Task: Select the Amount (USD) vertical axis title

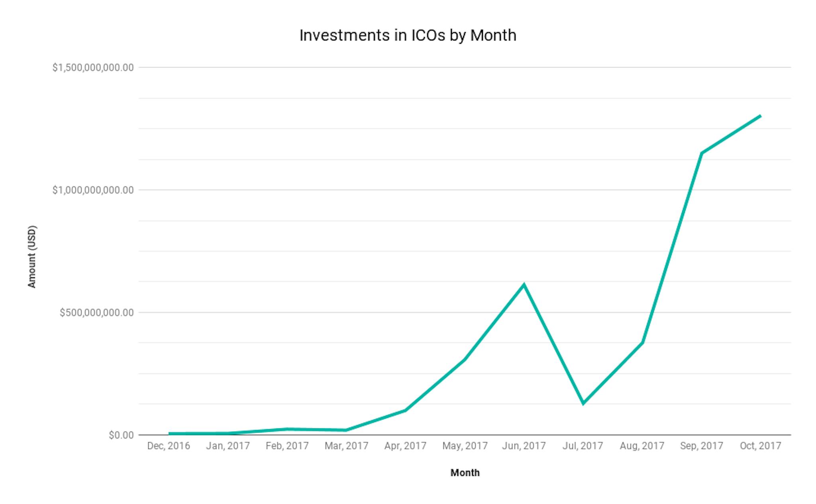Action: (x=32, y=257)
